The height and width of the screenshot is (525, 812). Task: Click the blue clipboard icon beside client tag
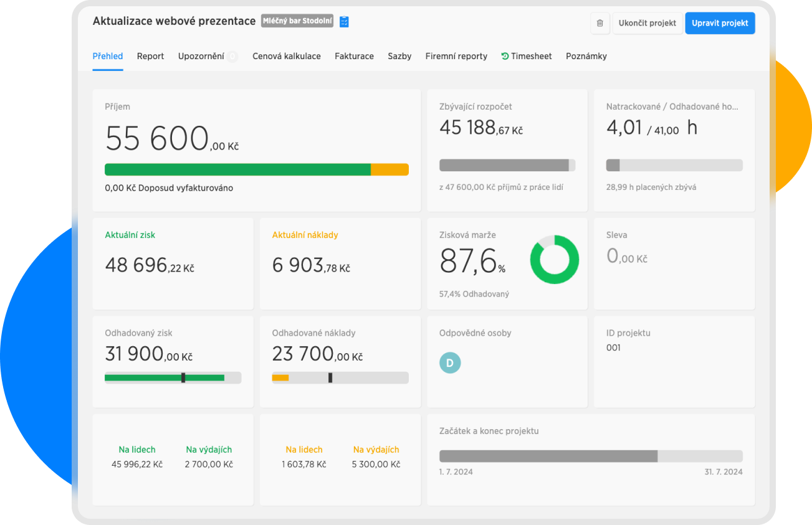click(x=344, y=22)
